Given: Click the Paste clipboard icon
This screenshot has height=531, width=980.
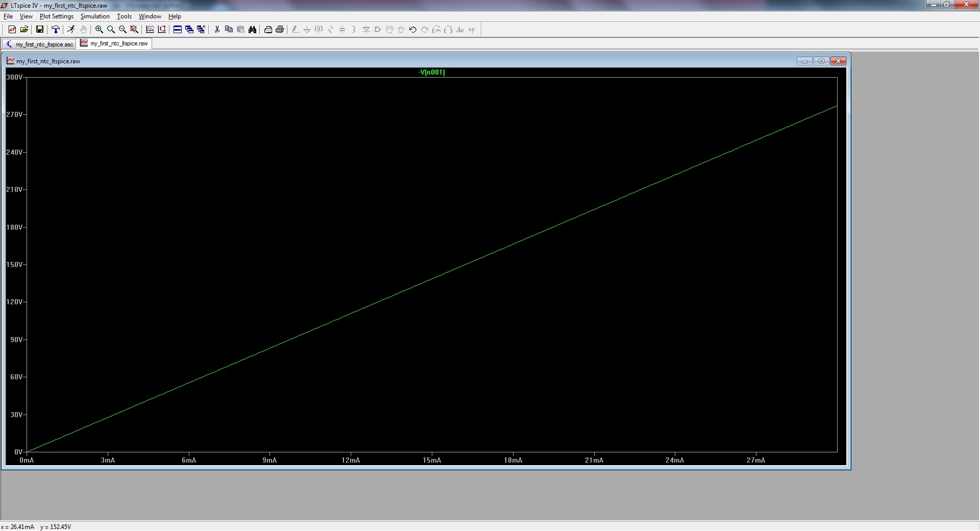Looking at the screenshot, I should (x=240, y=30).
